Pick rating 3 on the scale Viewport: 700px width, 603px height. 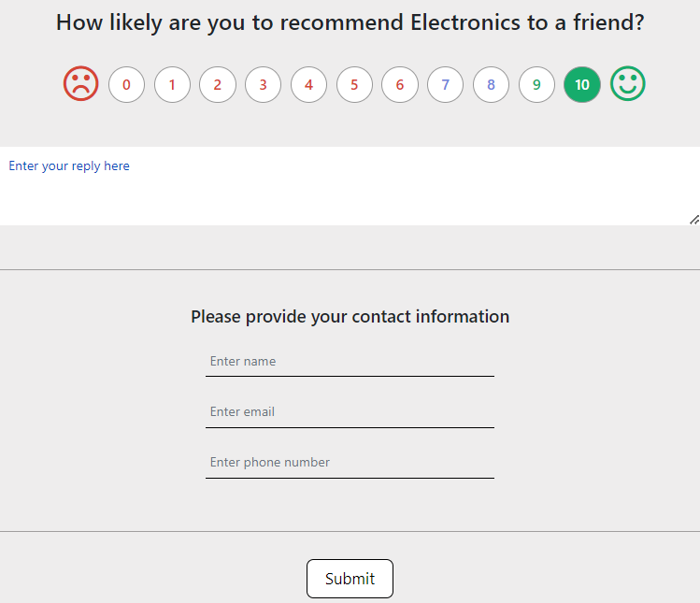click(263, 85)
